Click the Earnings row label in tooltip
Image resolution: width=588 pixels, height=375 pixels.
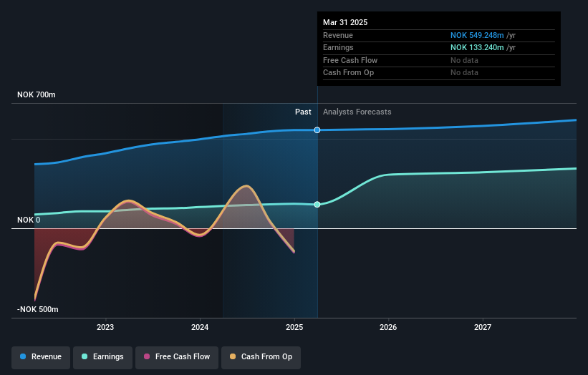click(338, 47)
